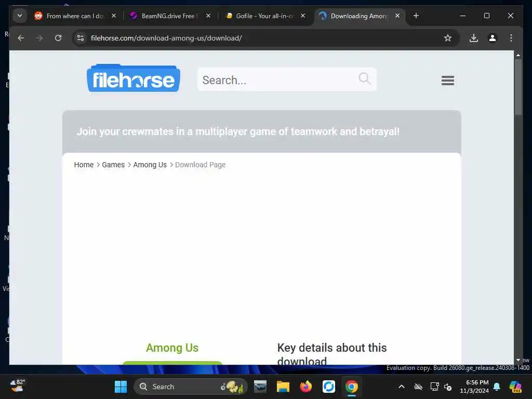Open the tab search dropdown arrow
532x399 pixels.
(x=20, y=16)
